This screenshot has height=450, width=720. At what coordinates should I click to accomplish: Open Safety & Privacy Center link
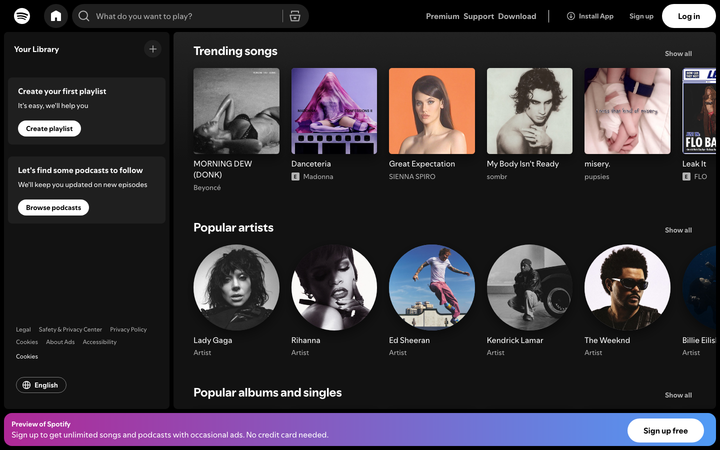[x=70, y=329]
